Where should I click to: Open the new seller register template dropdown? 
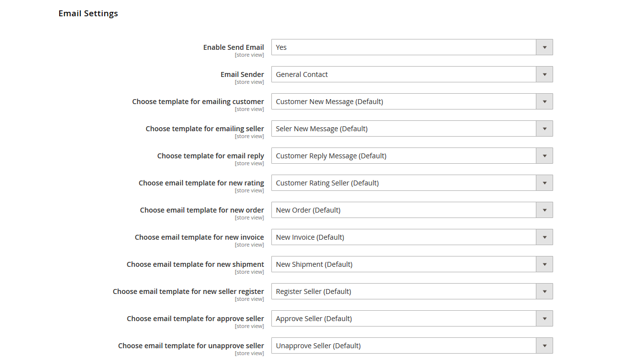(x=412, y=291)
